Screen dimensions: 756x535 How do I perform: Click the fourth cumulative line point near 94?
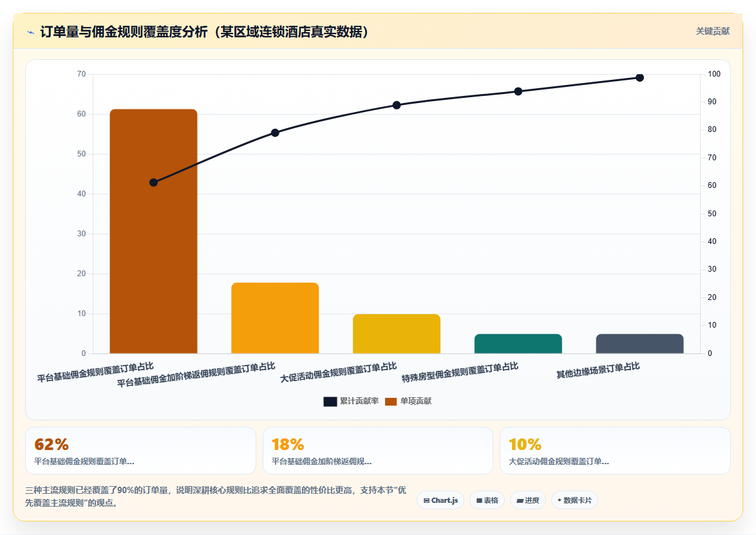(x=518, y=91)
